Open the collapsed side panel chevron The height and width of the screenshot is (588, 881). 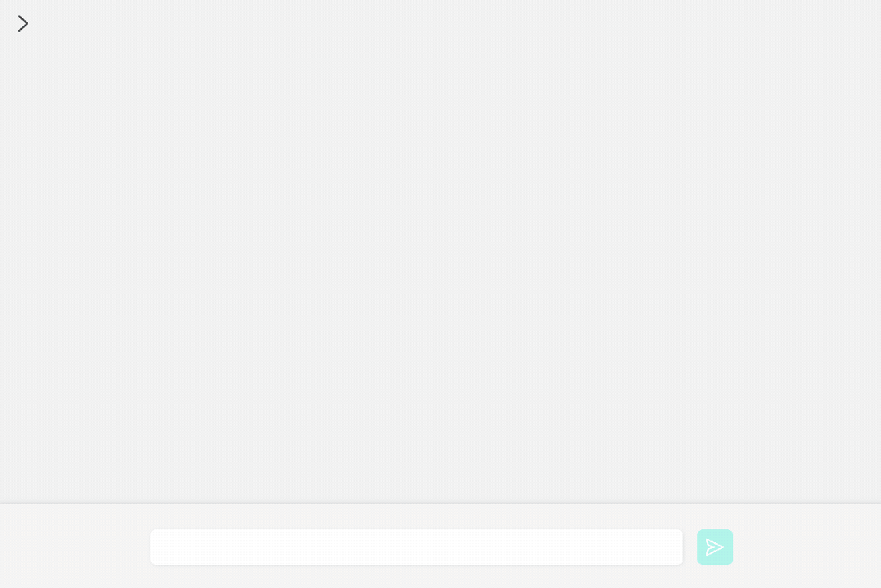(23, 24)
